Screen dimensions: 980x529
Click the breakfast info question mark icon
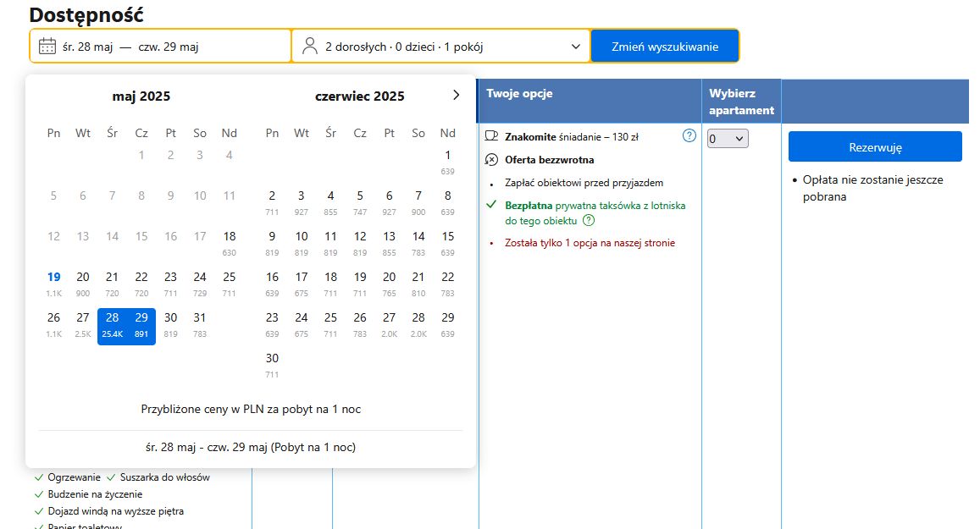click(689, 136)
